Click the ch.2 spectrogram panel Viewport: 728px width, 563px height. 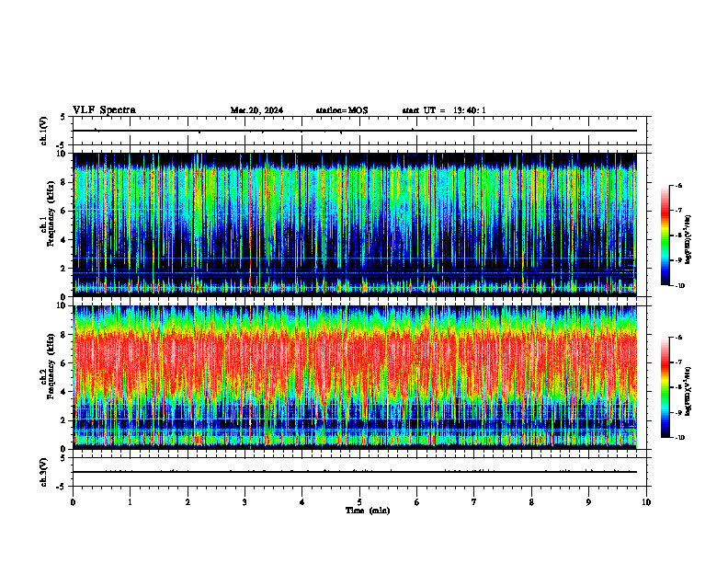[355, 377]
